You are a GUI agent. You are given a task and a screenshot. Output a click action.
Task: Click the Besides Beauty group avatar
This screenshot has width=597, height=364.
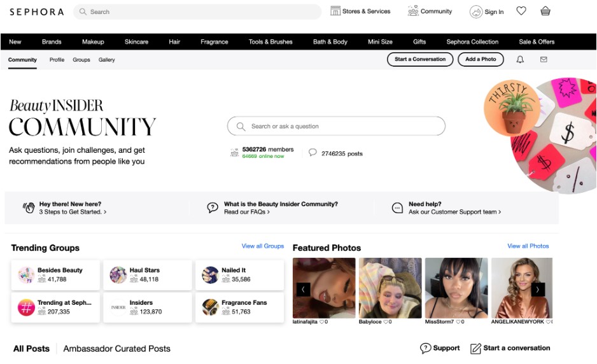click(x=26, y=275)
